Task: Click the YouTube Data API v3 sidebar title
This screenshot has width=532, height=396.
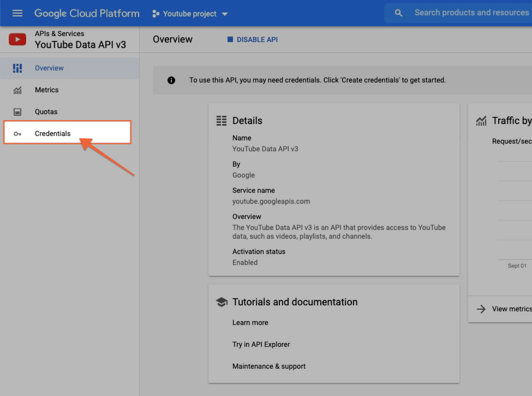Action: pyautogui.click(x=80, y=45)
